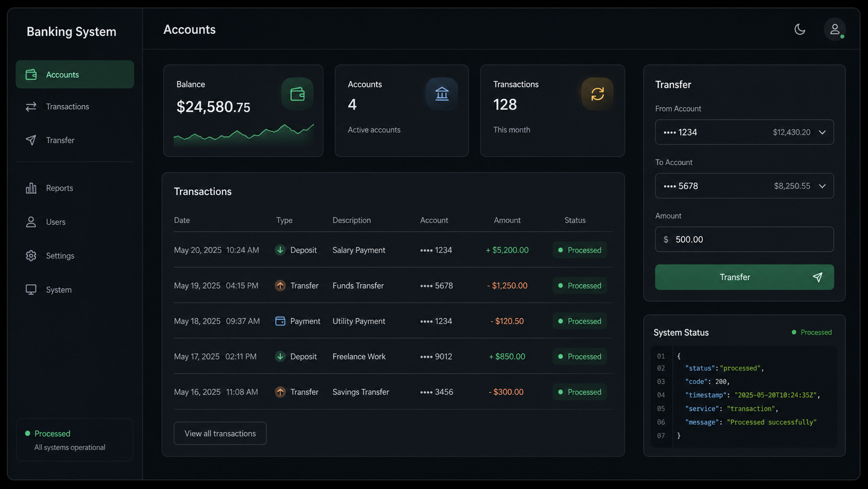Image resolution: width=868 pixels, height=489 pixels.
Task: Click the Processed badge for Savings Transfer
Action: pyautogui.click(x=579, y=392)
